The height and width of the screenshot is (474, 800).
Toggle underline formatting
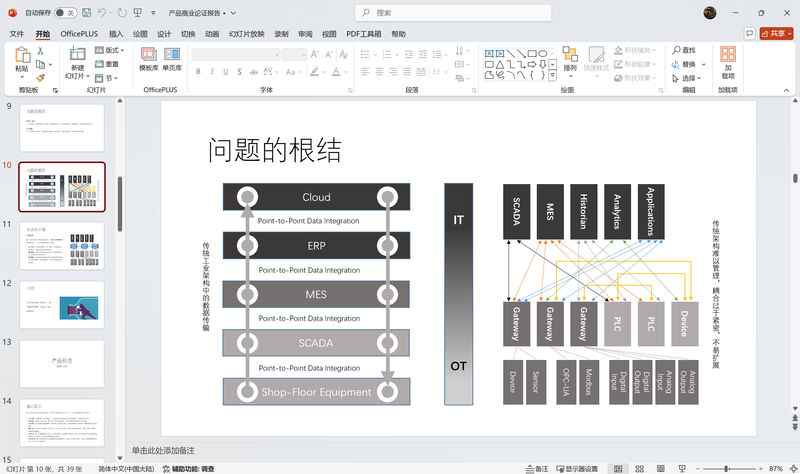pos(226,72)
